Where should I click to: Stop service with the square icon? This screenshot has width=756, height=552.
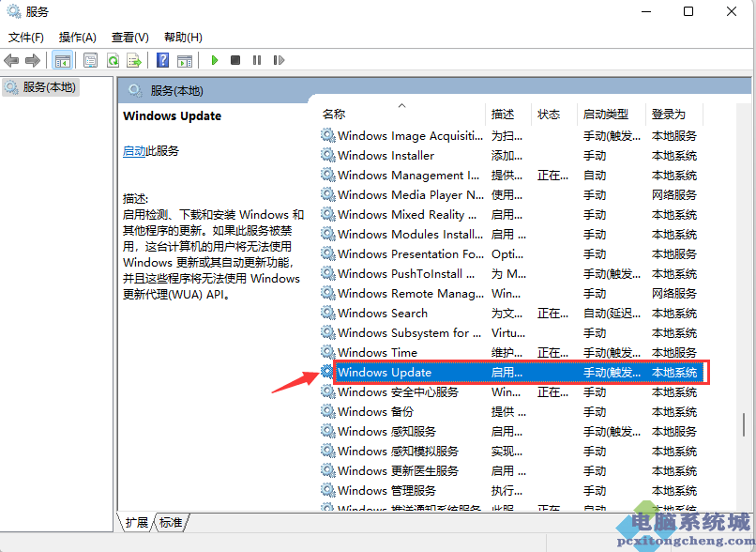(x=235, y=60)
